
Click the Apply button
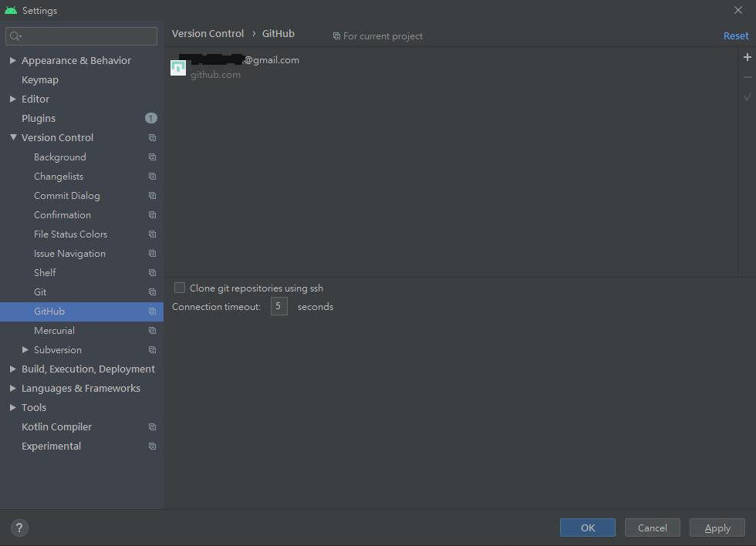tap(717, 527)
